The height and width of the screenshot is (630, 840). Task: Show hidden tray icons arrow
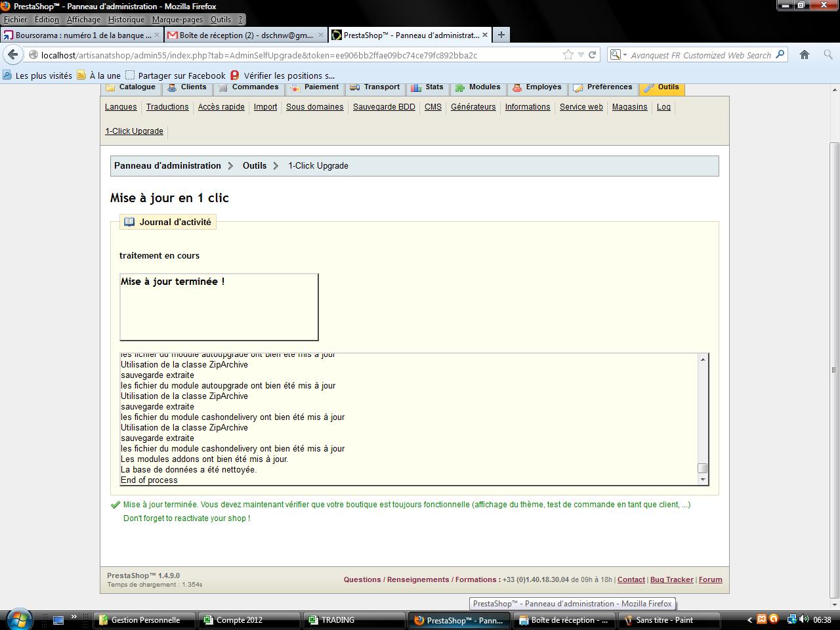749,619
